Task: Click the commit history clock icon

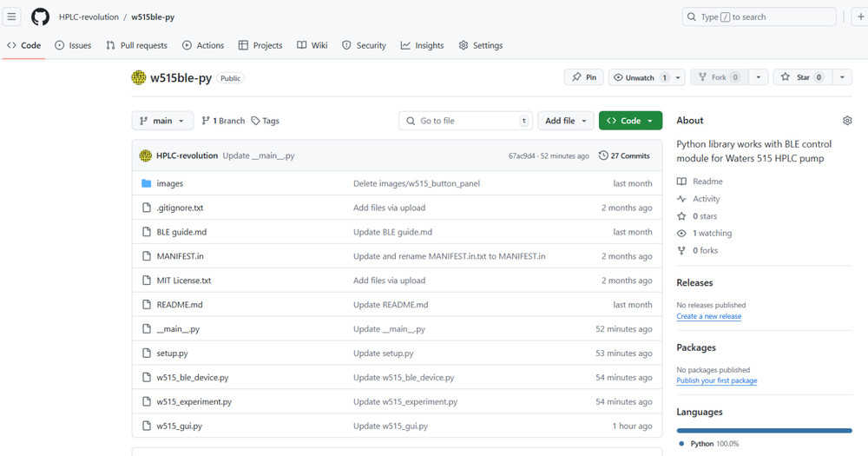Action: coord(603,156)
